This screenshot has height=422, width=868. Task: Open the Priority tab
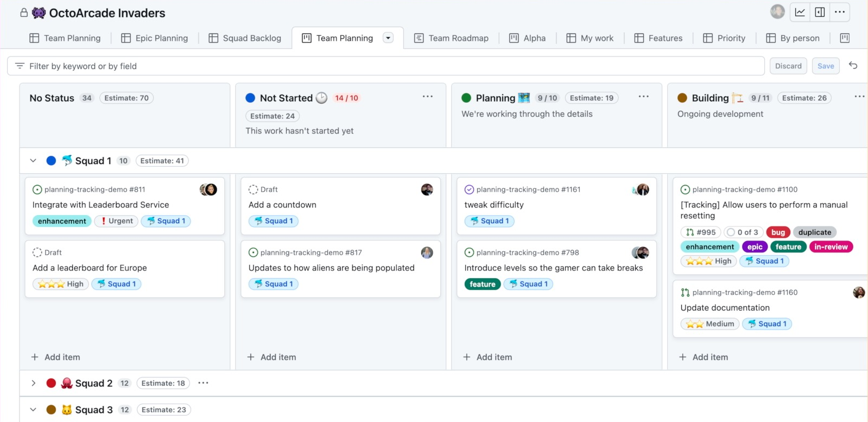point(724,38)
